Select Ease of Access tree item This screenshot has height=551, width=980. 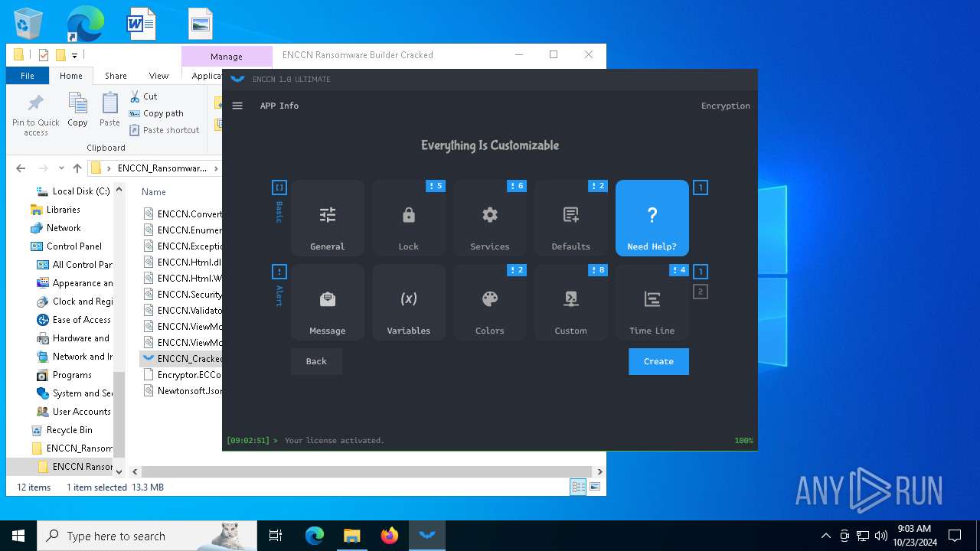pos(73,320)
